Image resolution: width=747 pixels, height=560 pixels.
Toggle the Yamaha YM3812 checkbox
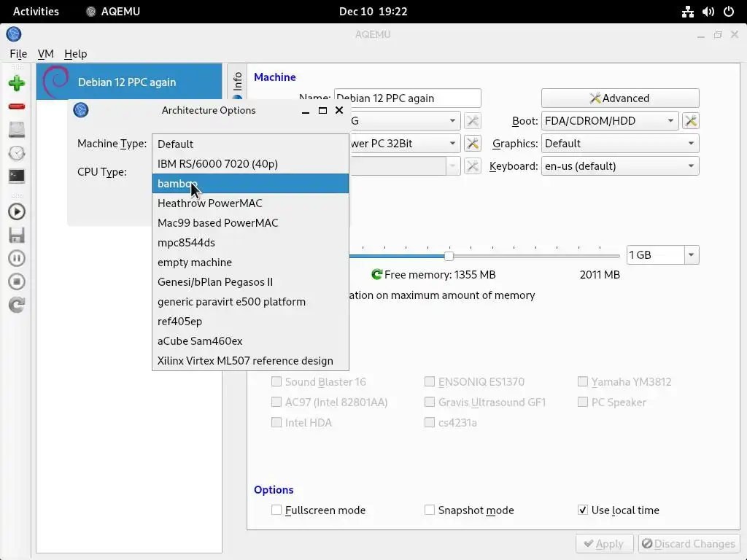click(x=583, y=381)
